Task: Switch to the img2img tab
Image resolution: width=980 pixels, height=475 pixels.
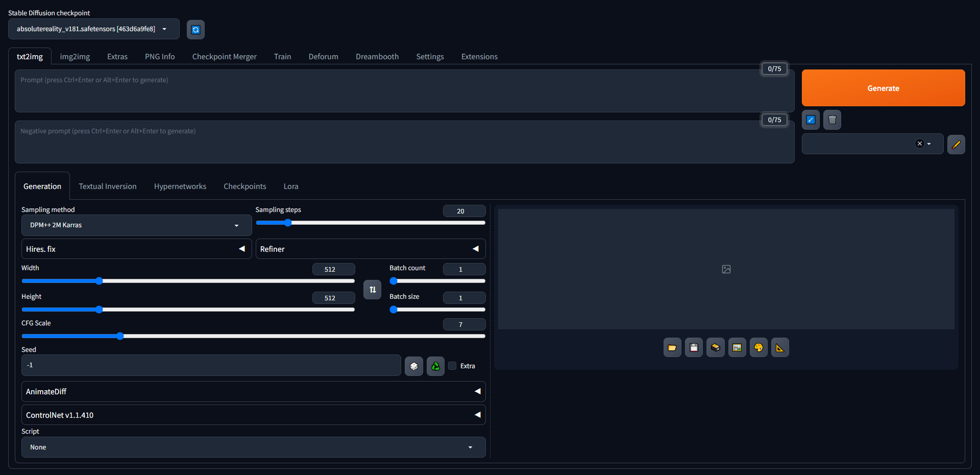Action: point(75,56)
